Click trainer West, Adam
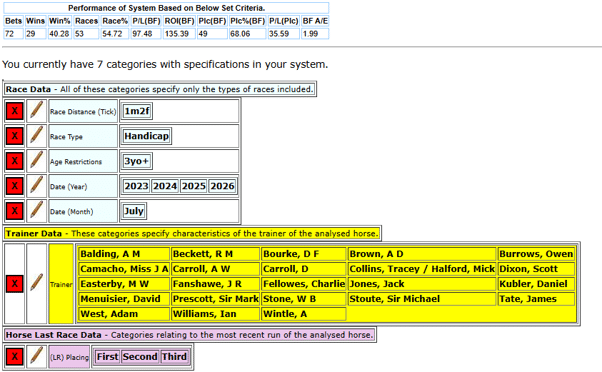This screenshot has height=372, width=602. [124, 314]
